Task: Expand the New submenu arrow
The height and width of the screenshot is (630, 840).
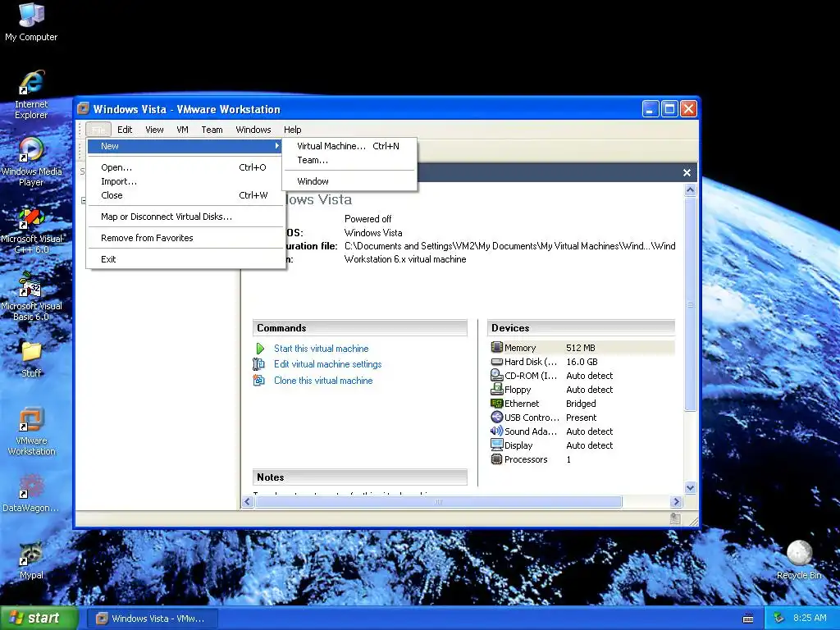Action: (277, 146)
